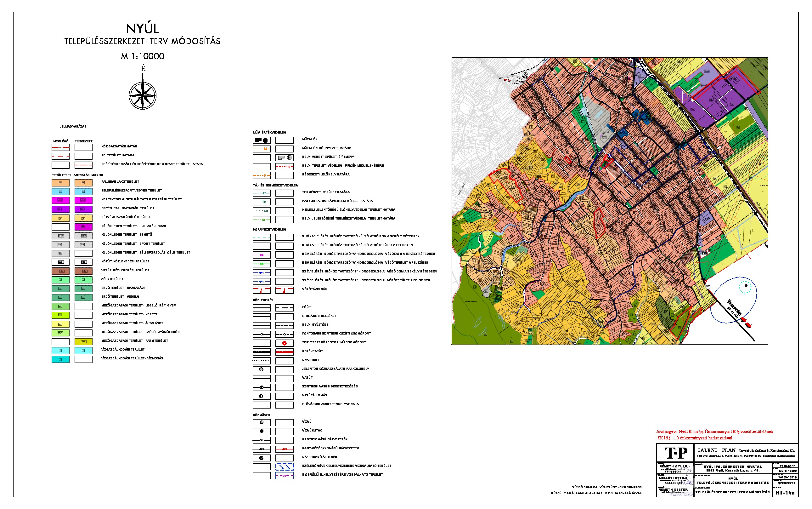The width and height of the screenshot is (812, 509).
Task: Click the NYÚL map title
Action: point(142,29)
